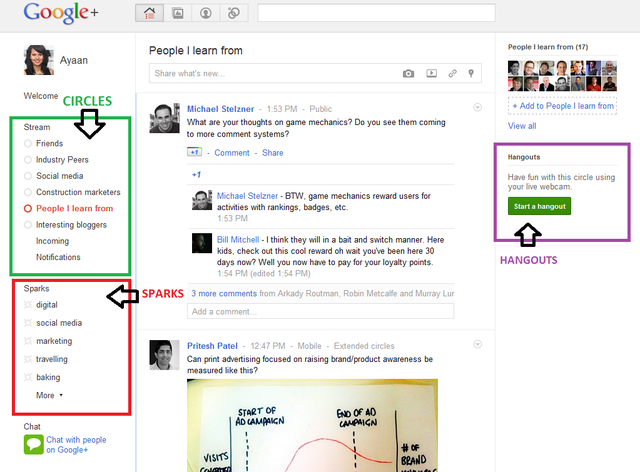Open Michael Stelzner's comment avatar
The width and height of the screenshot is (640, 472).
click(202, 200)
